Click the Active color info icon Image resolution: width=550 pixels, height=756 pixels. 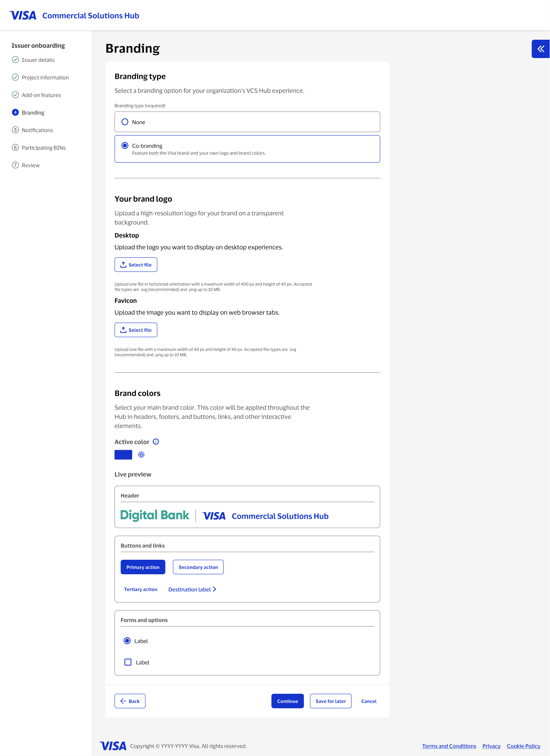(x=156, y=442)
